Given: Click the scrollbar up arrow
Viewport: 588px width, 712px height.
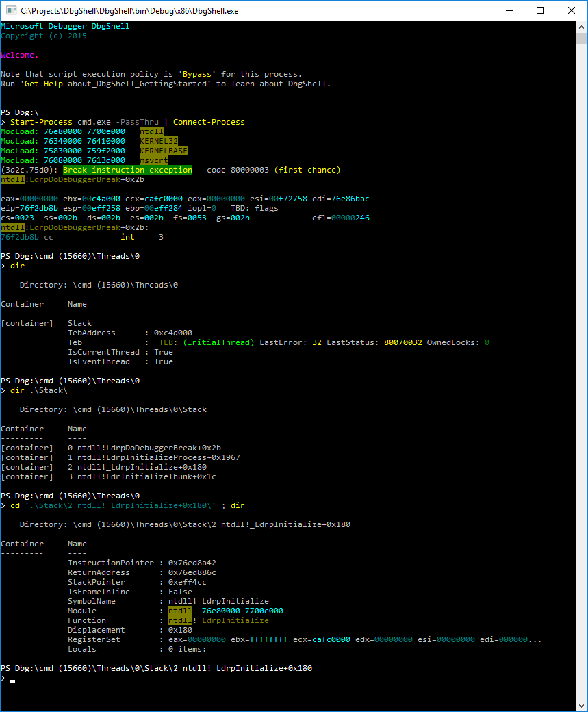Looking at the screenshot, I should (x=582, y=27).
